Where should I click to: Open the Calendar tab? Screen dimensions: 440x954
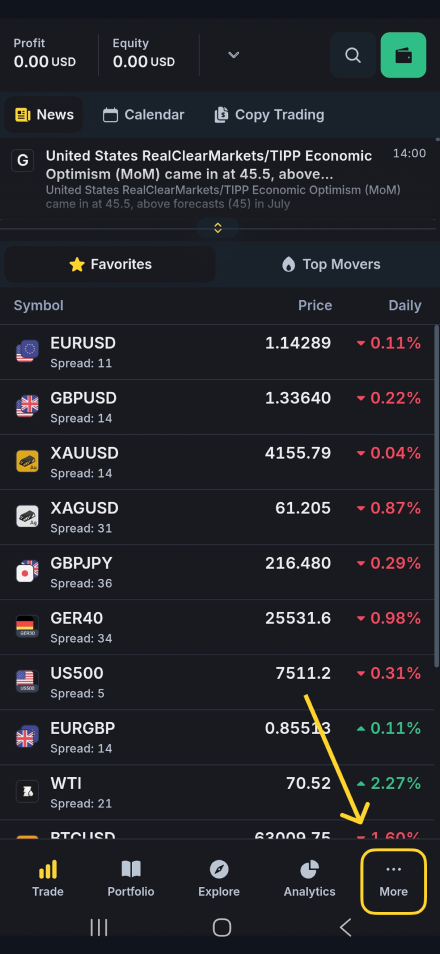point(144,115)
